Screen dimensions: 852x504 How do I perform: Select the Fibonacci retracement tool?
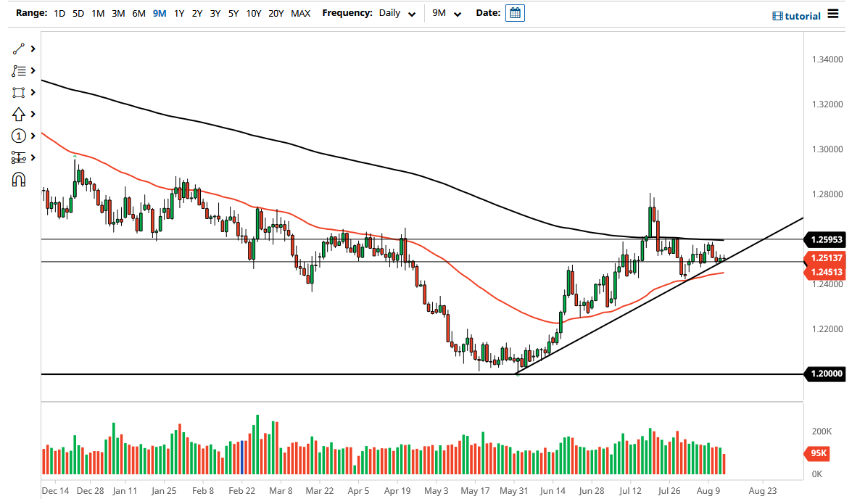pos(20,70)
